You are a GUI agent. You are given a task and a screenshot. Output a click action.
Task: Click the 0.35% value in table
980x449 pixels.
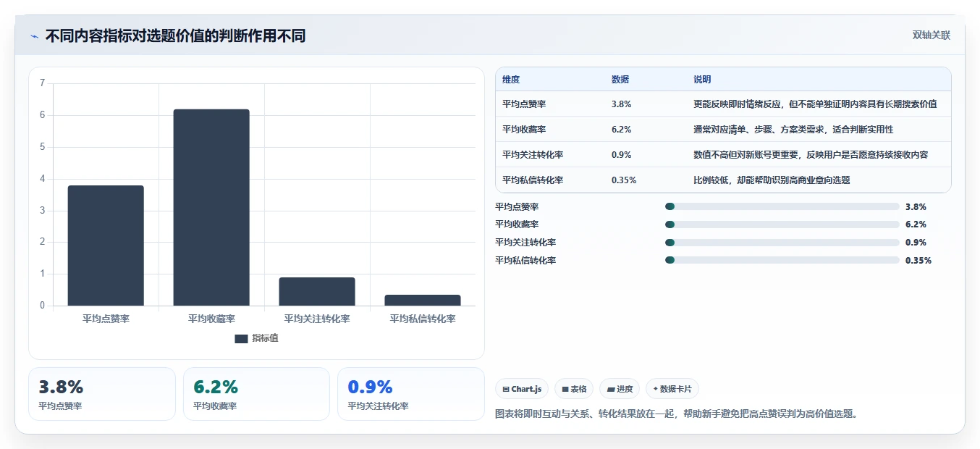[624, 180]
